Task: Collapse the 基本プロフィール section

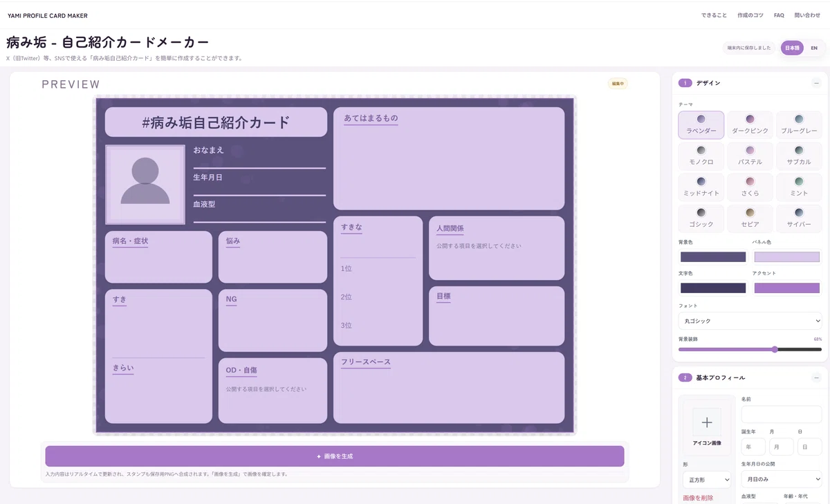Action: 817,377
